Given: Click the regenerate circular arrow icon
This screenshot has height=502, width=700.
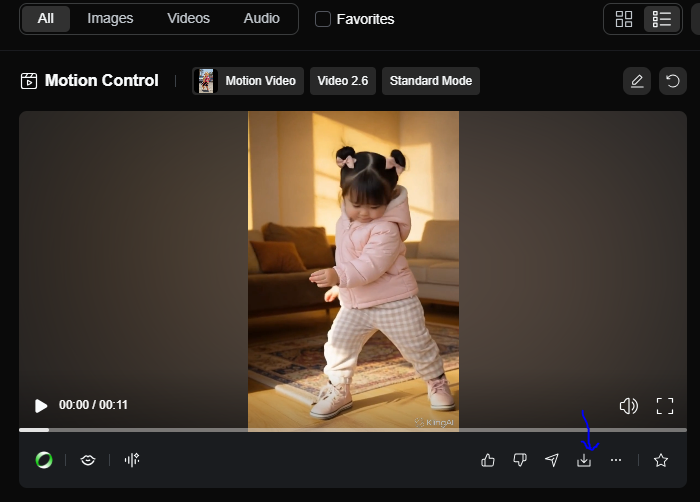Looking at the screenshot, I should 673,81.
